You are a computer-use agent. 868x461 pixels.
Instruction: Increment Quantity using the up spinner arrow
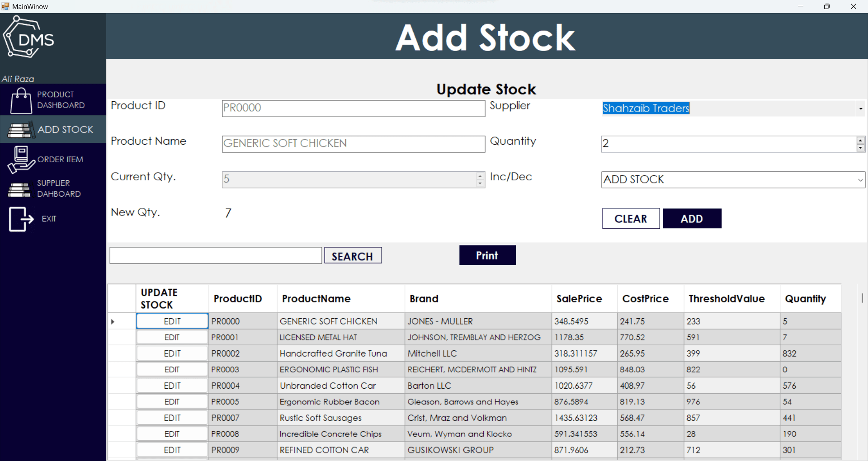(860, 140)
